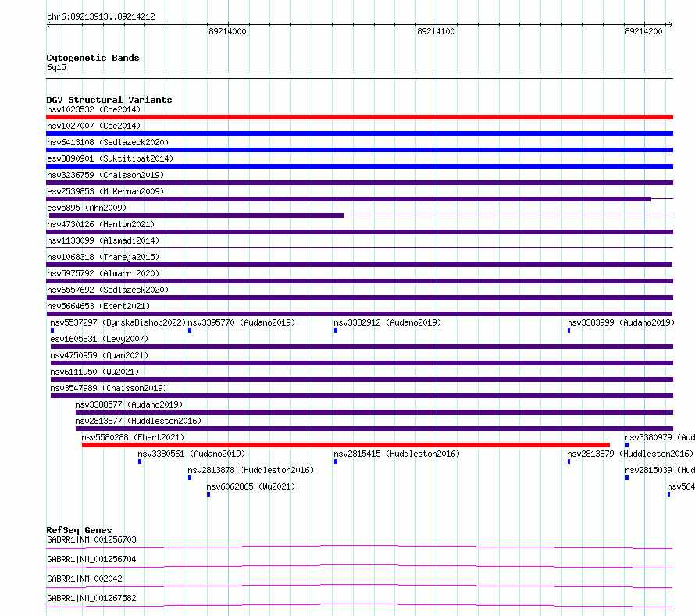Click the red bar beneath nsv1023532
Screen dimensions: 695x616
(359, 117)
